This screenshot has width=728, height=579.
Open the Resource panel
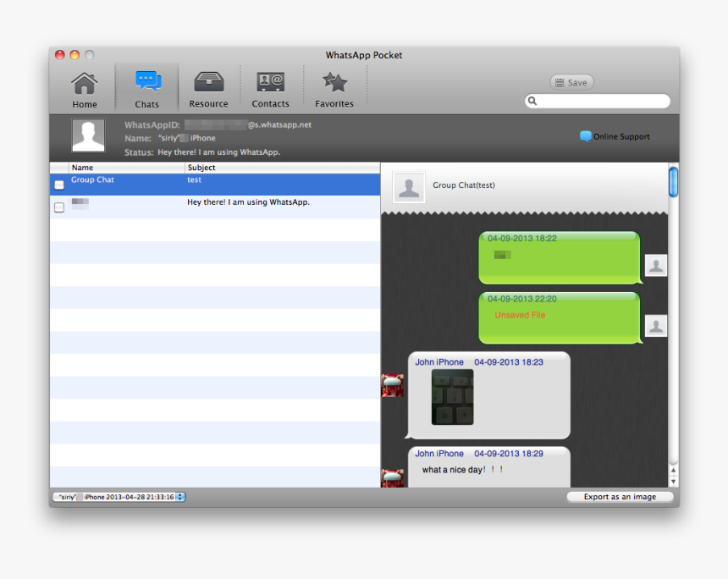point(208,87)
